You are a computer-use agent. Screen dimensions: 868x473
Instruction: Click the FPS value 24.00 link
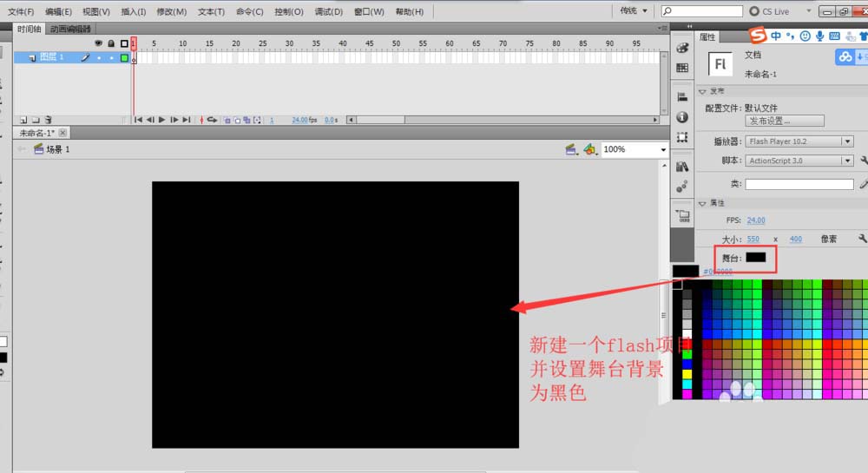pyautogui.click(x=756, y=220)
